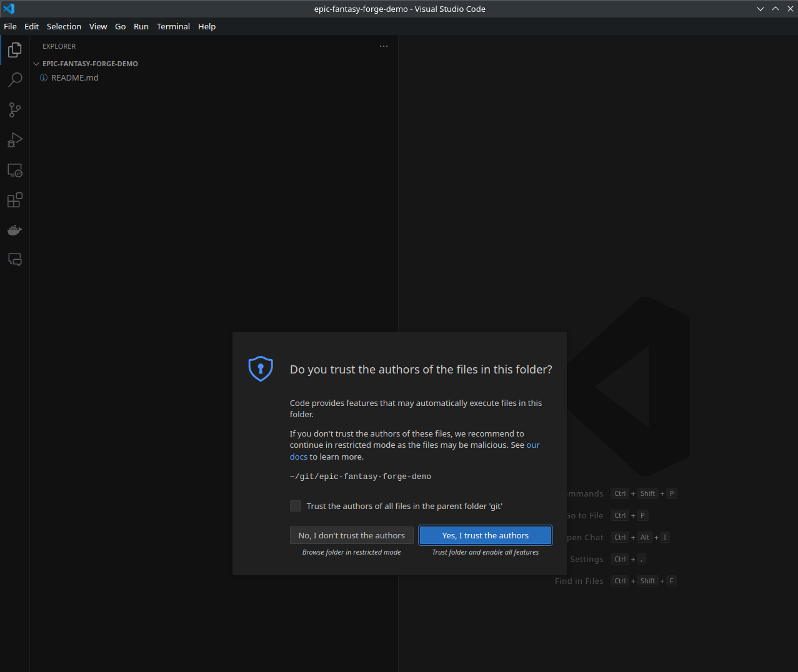The height and width of the screenshot is (672, 798).
Task: Open the Docker view icon
Action: (15, 230)
